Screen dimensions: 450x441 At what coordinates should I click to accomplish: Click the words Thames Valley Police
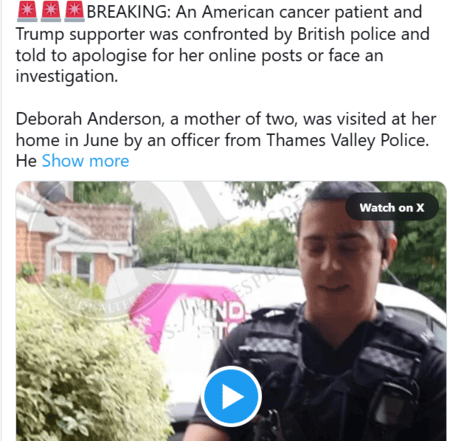(347, 140)
